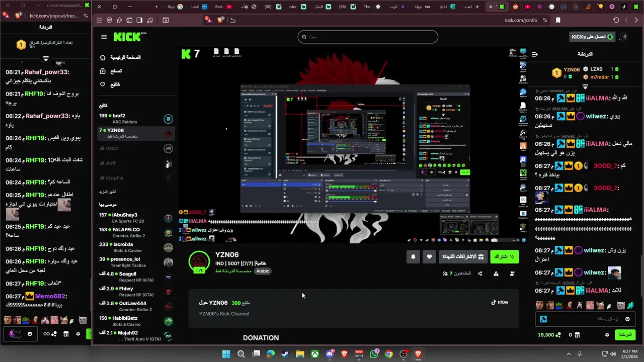644x362 pixels.
Task: Click the main chat message input
Action: pyautogui.click(x=586, y=319)
